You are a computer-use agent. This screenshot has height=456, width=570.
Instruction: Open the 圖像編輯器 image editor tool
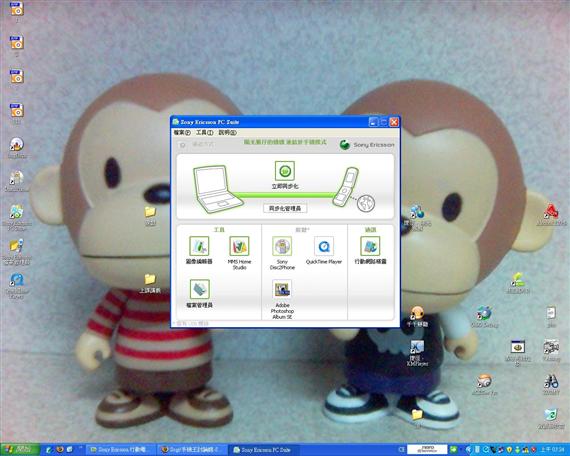(199, 246)
